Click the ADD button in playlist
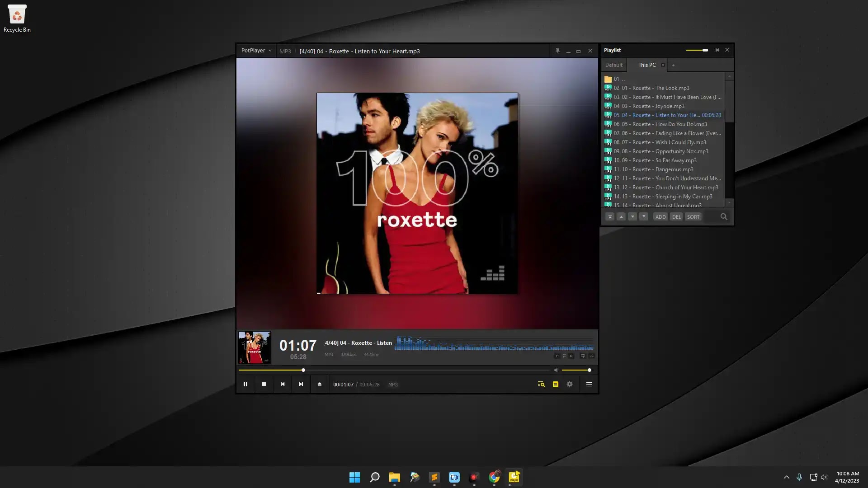 [660, 217]
